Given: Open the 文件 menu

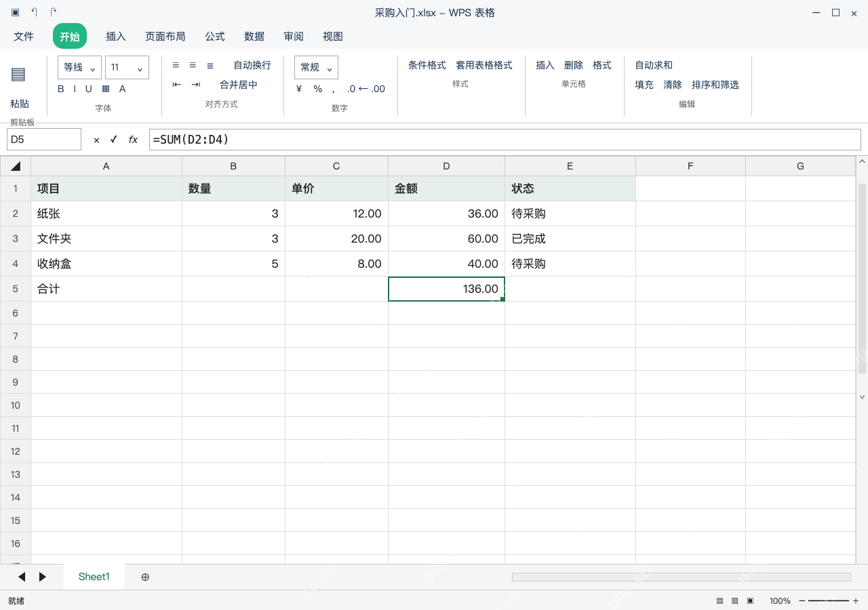Looking at the screenshot, I should tap(24, 37).
